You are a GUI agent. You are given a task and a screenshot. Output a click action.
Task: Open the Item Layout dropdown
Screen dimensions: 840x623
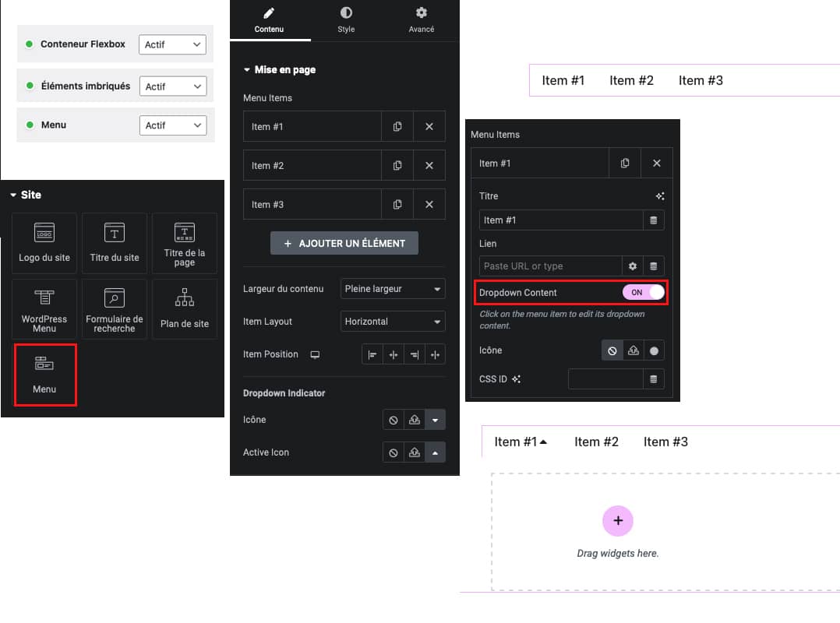pyautogui.click(x=393, y=321)
